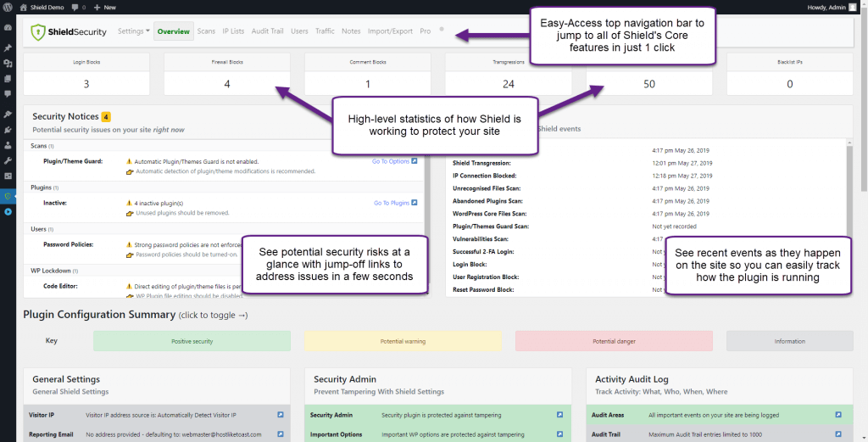Click the Shield plugin icon in sidebar

[x=8, y=196]
